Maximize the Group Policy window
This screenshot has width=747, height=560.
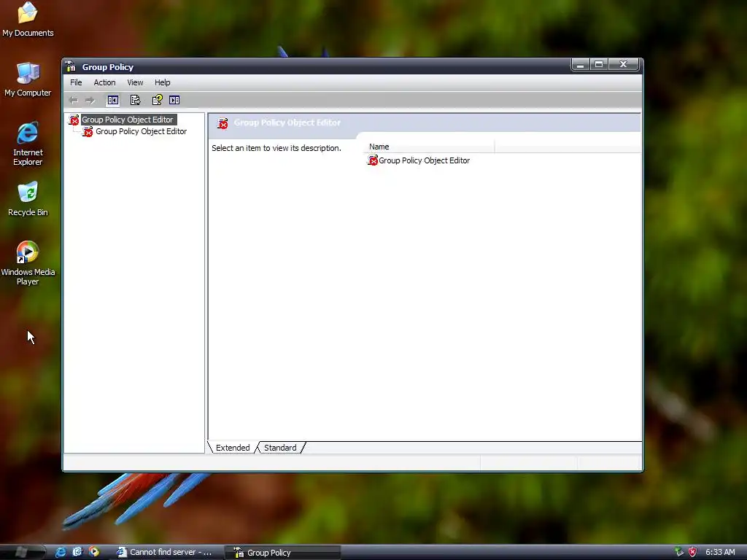pos(599,65)
